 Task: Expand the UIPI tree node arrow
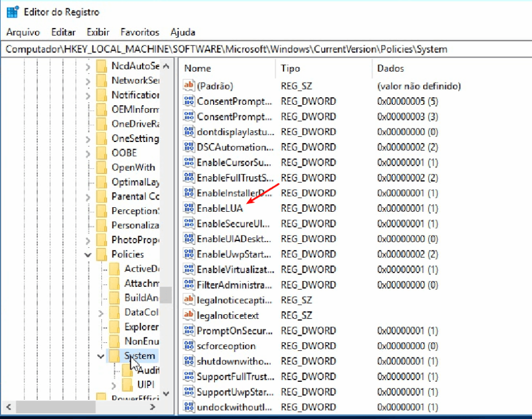114,386
